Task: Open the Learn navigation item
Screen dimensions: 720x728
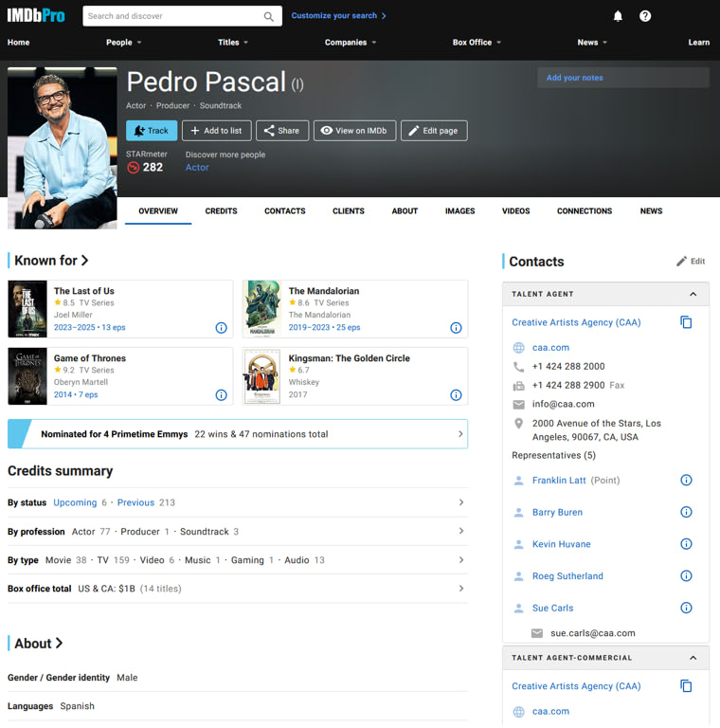Action: click(x=698, y=43)
